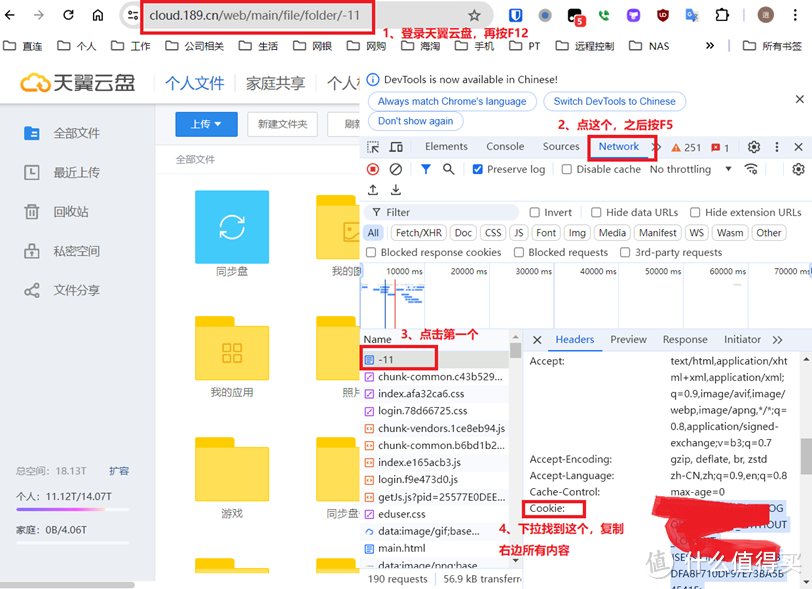Image resolution: width=812 pixels, height=589 pixels.
Task: Bookmark this page with the star icon
Action: [x=474, y=16]
